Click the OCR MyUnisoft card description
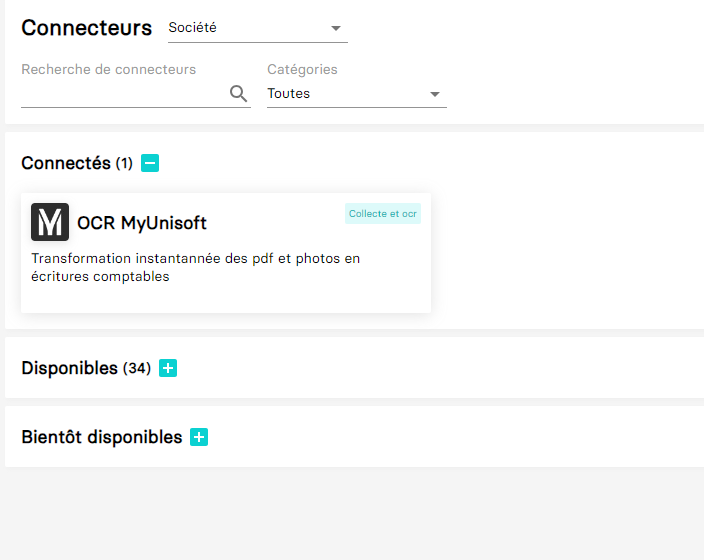The image size is (704, 560). pos(195,267)
